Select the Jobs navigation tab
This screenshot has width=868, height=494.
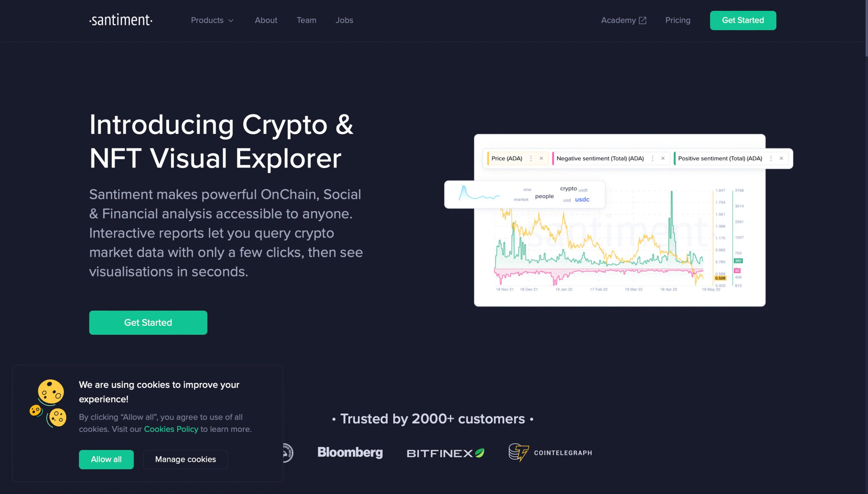pyautogui.click(x=344, y=20)
